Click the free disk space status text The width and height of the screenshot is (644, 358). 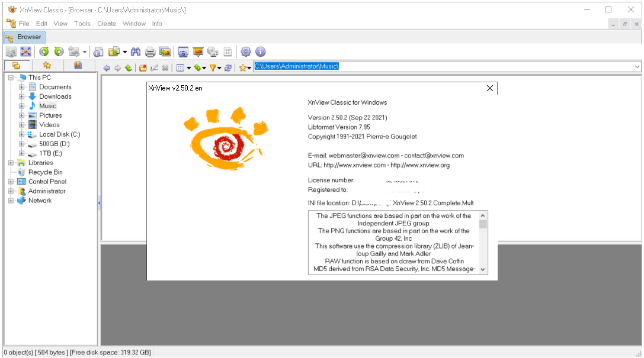click(110, 352)
